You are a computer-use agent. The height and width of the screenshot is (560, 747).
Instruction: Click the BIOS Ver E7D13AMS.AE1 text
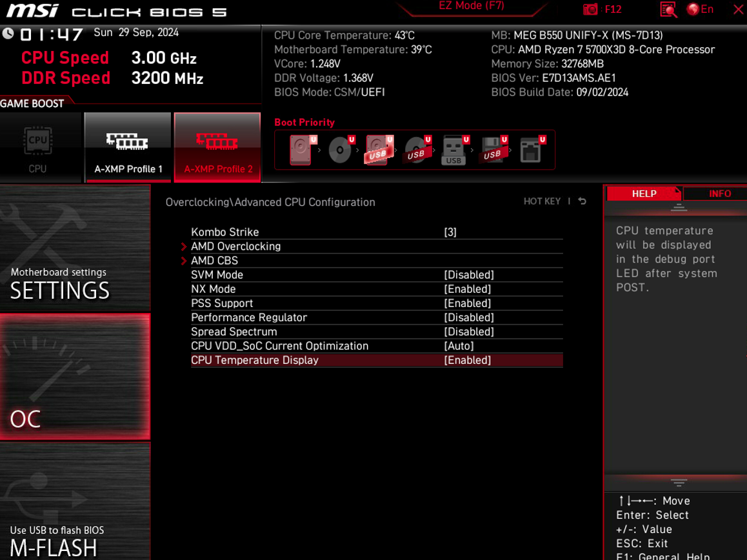point(553,78)
